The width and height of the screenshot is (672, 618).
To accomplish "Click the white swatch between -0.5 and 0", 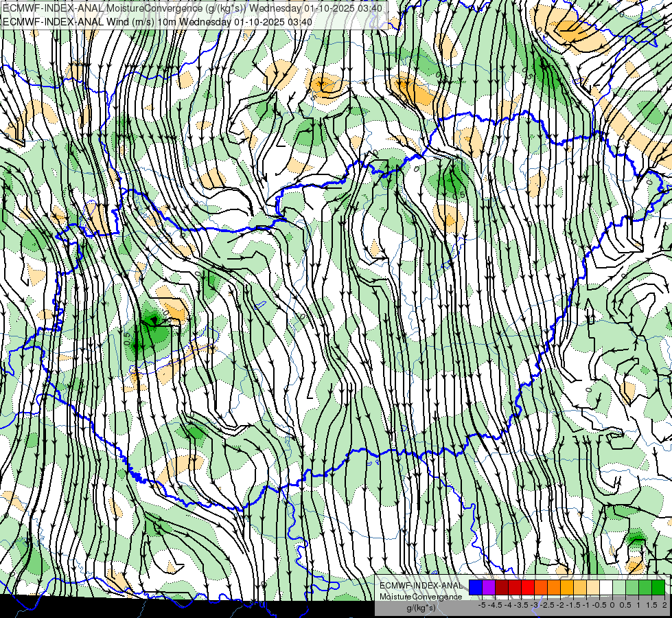I will tap(606, 588).
